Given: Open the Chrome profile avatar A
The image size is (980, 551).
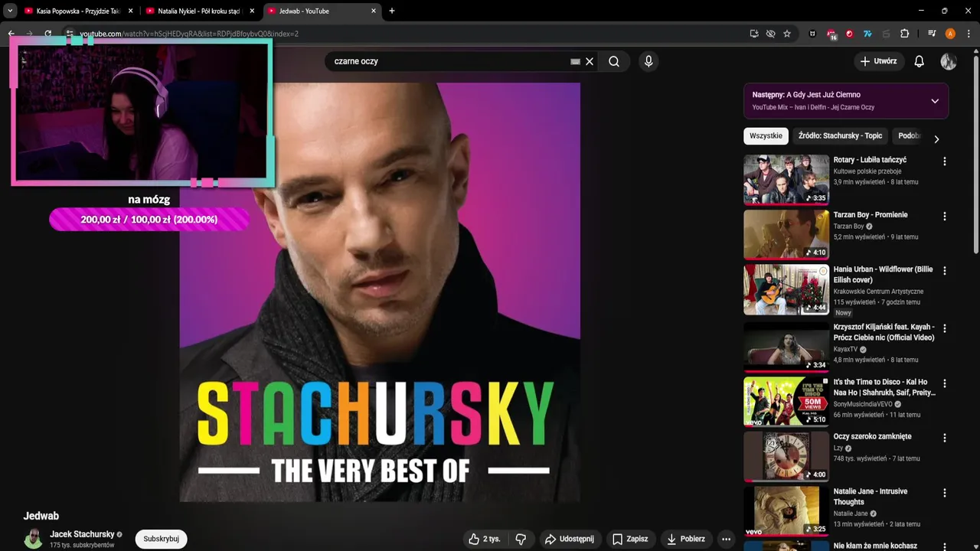Looking at the screenshot, I should 950,34.
